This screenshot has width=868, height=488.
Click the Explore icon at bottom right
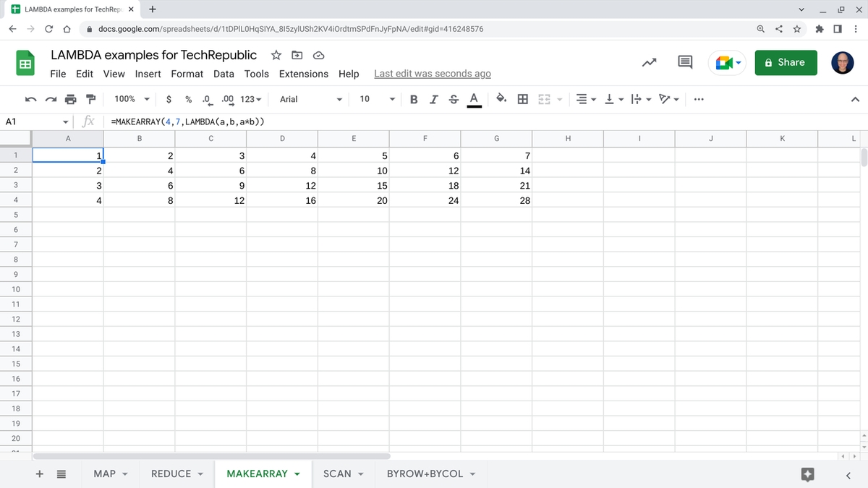808,474
